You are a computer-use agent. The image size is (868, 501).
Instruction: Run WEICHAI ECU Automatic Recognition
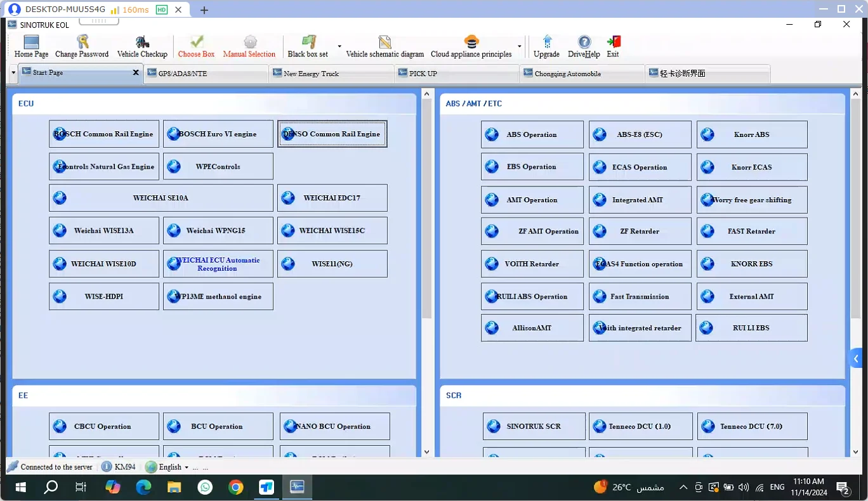click(x=218, y=264)
